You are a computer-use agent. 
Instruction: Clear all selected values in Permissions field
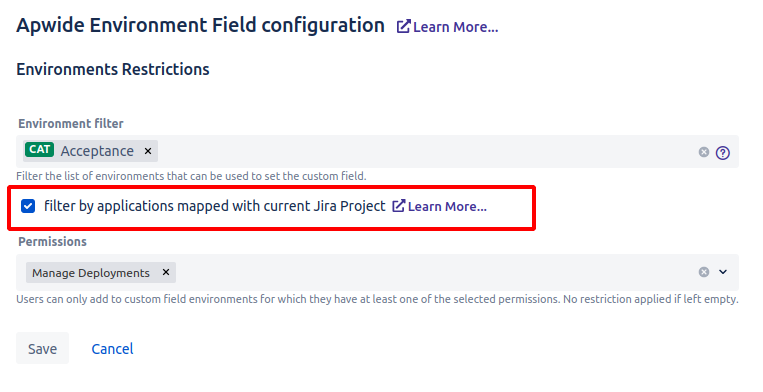[x=704, y=272]
